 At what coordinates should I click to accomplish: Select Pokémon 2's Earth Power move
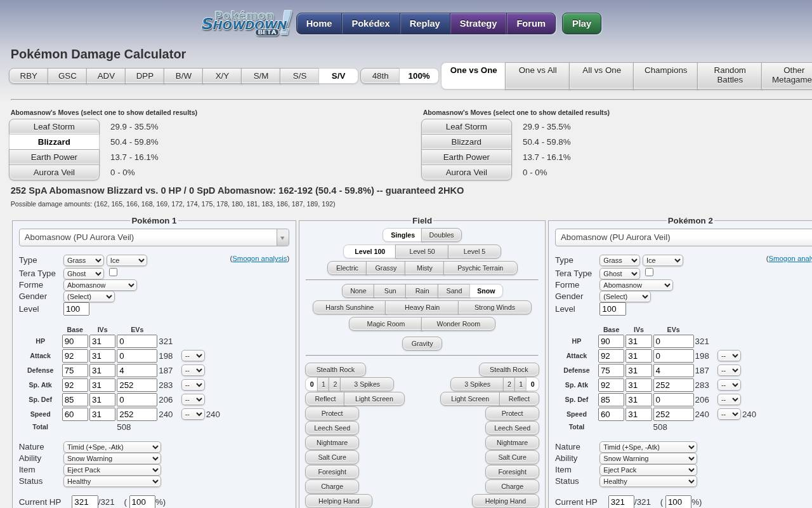click(466, 157)
